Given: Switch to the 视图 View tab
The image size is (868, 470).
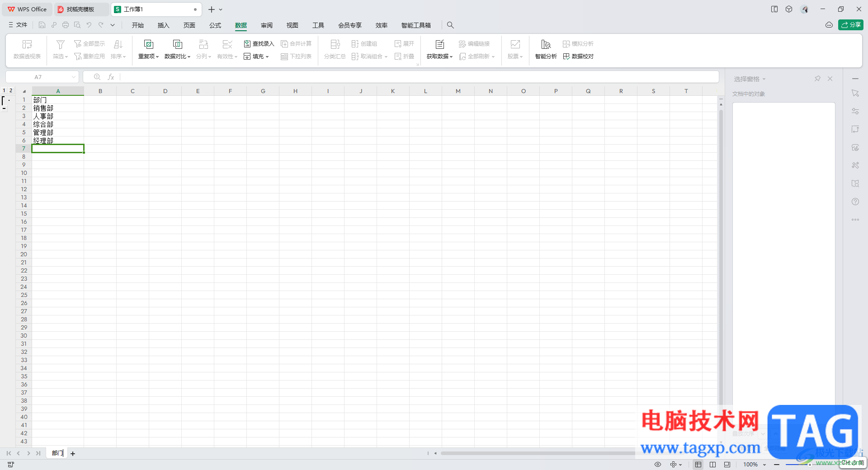Looking at the screenshot, I should [x=292, y=25].
